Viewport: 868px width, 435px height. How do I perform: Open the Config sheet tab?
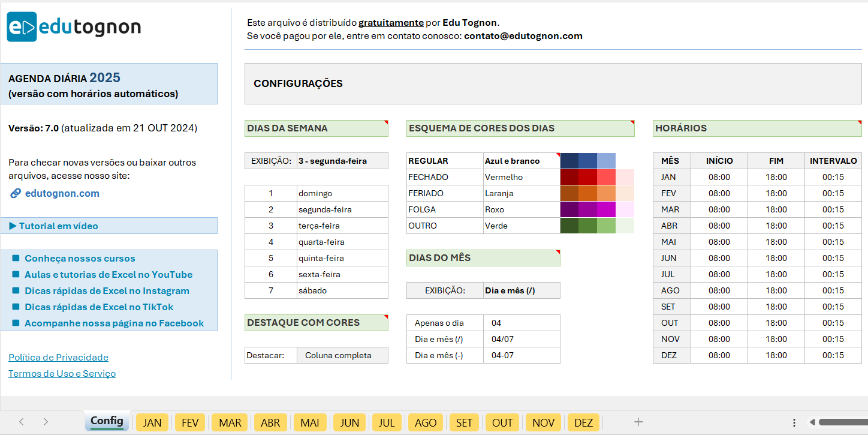click(x=107, y=421)
